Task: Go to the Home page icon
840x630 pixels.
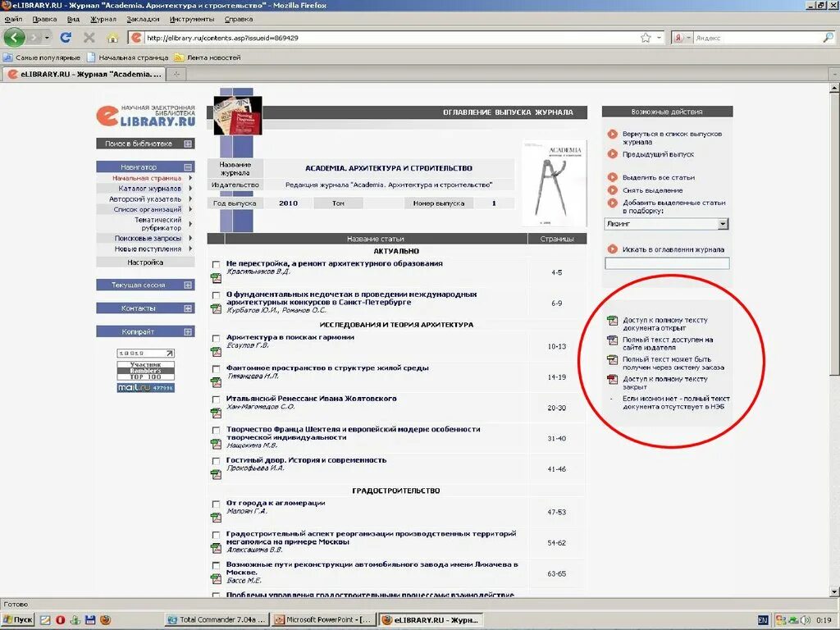Action: coord(112,38)
